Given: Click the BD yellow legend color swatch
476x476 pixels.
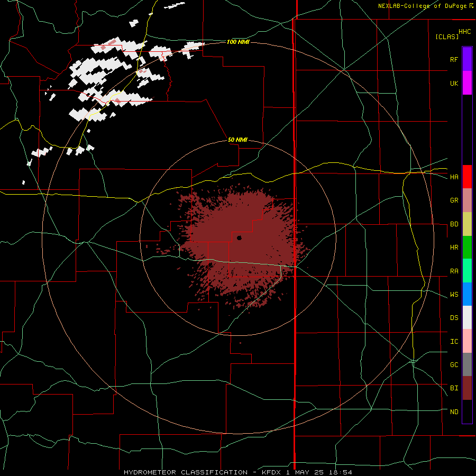Looking at the screenshot, I should pos(467,224).
